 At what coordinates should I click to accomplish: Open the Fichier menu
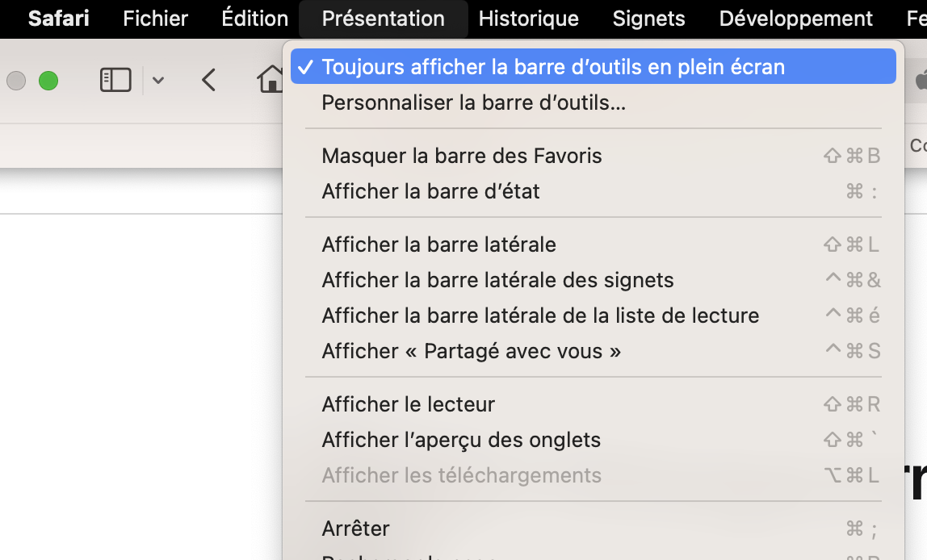click(x=155, y=19)
